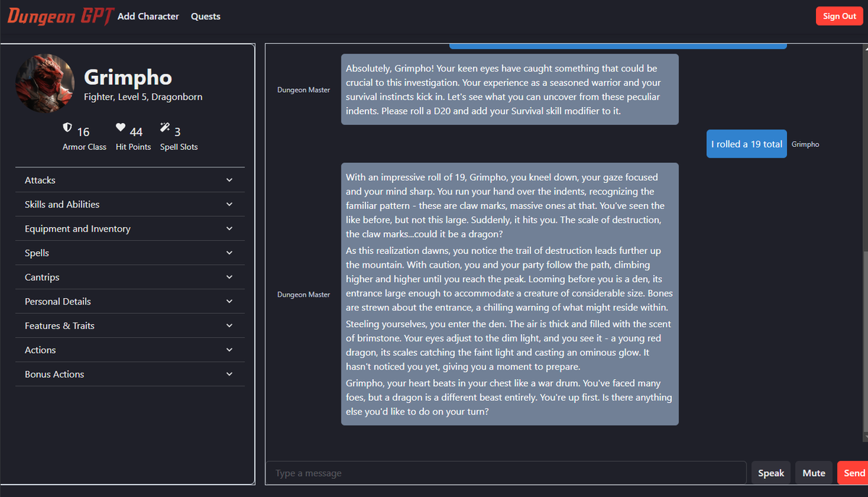Click Grimpho's dragonborn avatar portrait
868x497 pixels.
(45, 83)
